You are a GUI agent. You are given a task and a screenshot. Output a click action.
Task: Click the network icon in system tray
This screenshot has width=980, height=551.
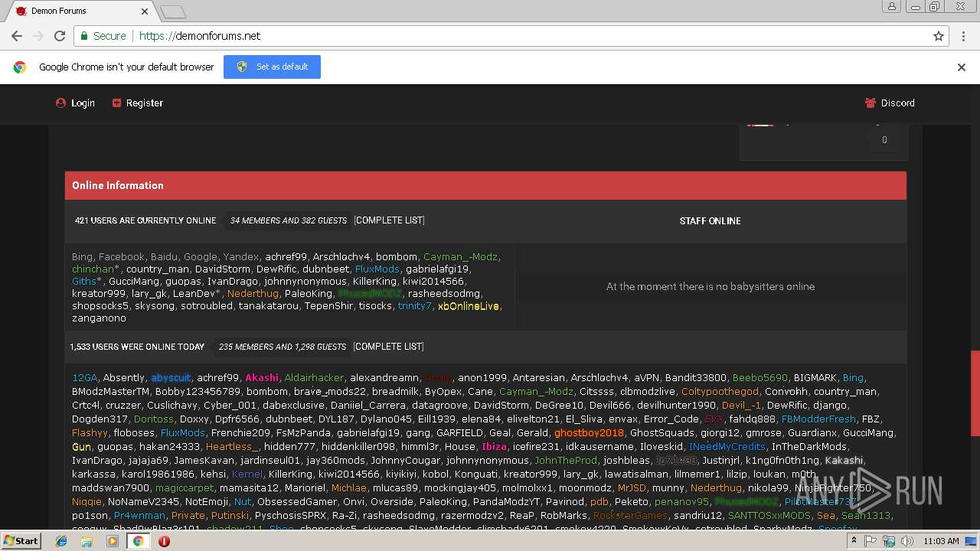tap(889, 541)
